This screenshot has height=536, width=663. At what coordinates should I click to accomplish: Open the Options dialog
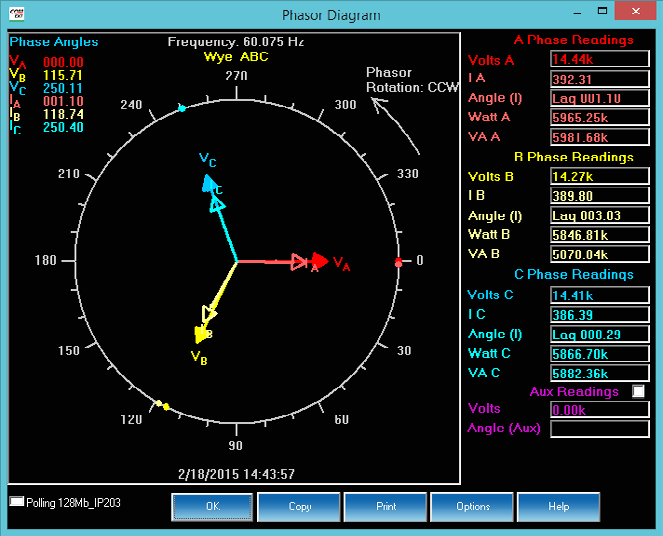coord(472,506)
